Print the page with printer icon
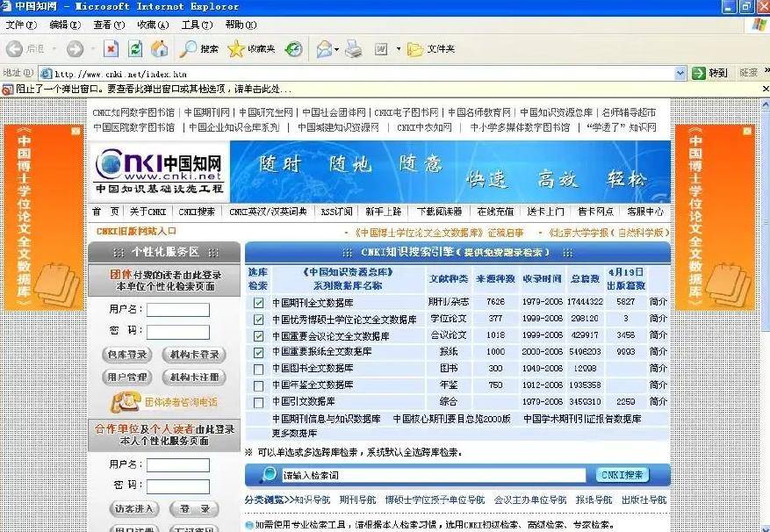Image resolution: width=770 pixels, height=532 pixels. click(354, 48)
